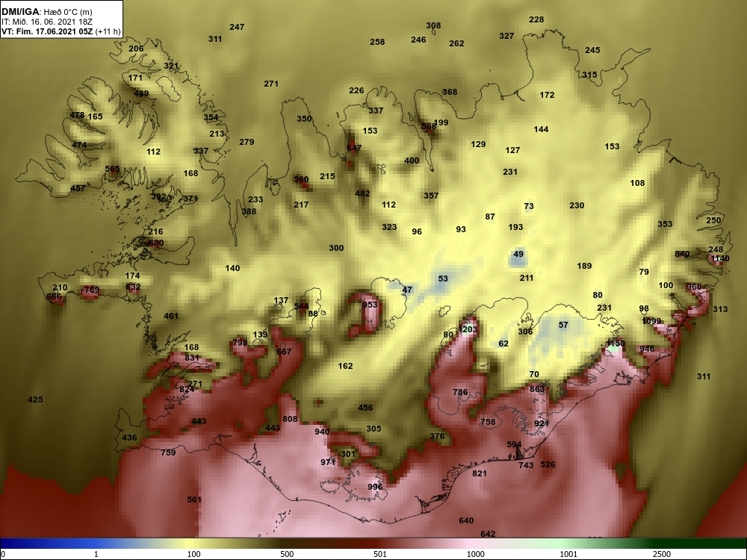The image size is (747, 560).
Task: Click the 206 value in the top left
Action: click(x=136, y=49)
